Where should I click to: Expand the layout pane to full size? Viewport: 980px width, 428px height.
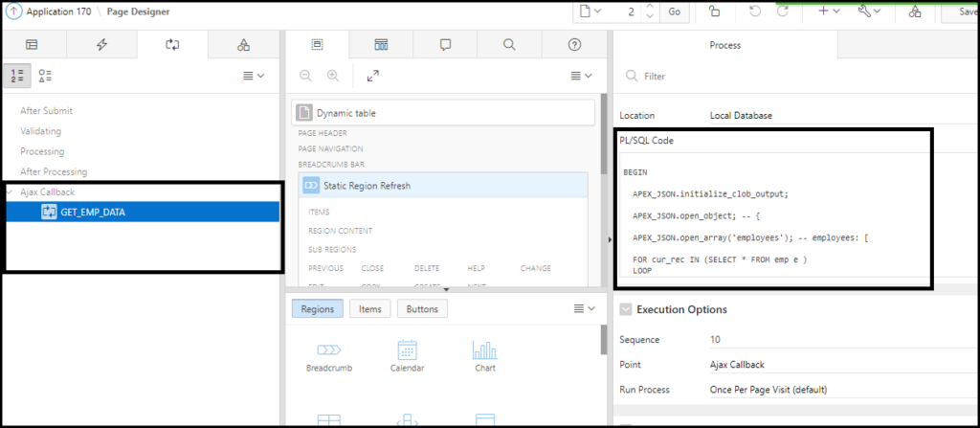pyautogui.click(x=373, y=76)
